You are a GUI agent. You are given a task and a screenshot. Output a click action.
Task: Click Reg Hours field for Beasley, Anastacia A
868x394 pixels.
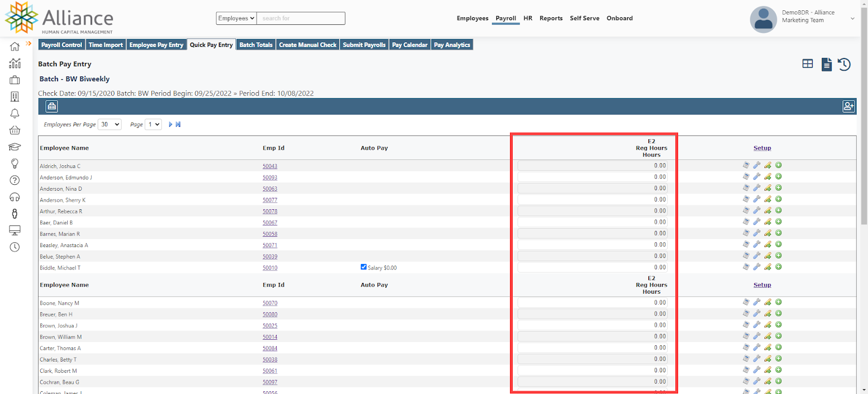click(x=592, y=245)
